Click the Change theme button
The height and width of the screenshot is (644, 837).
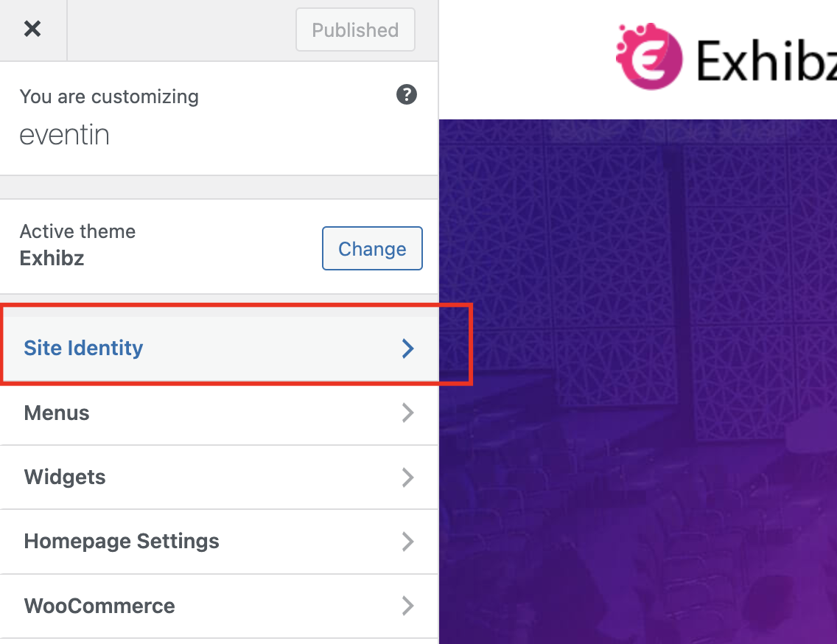coord(372,248)
